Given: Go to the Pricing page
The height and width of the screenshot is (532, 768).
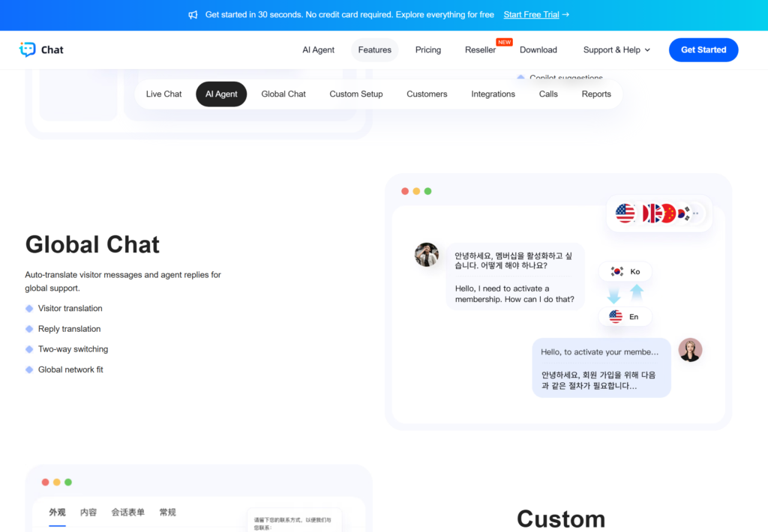Looking at the screenshot, I should click(x=428, y=50).
